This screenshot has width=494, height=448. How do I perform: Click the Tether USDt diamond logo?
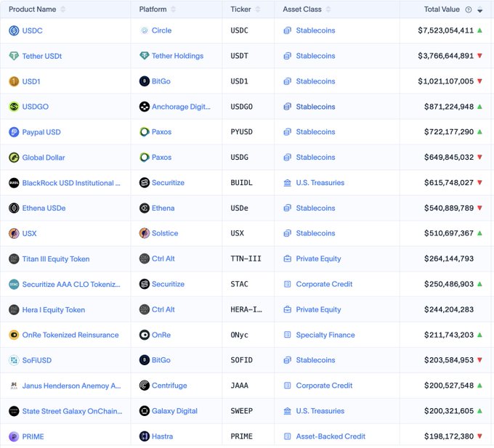(14, 56)
